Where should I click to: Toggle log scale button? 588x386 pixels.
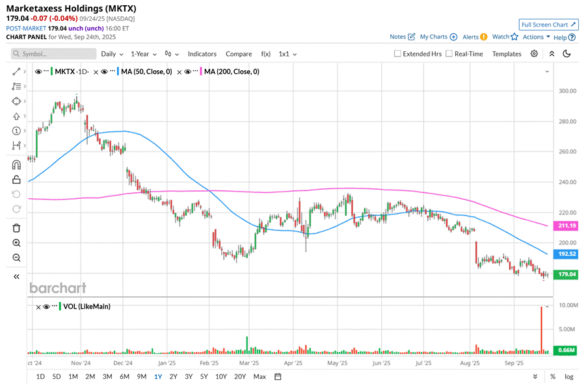[x=569, y=377]
